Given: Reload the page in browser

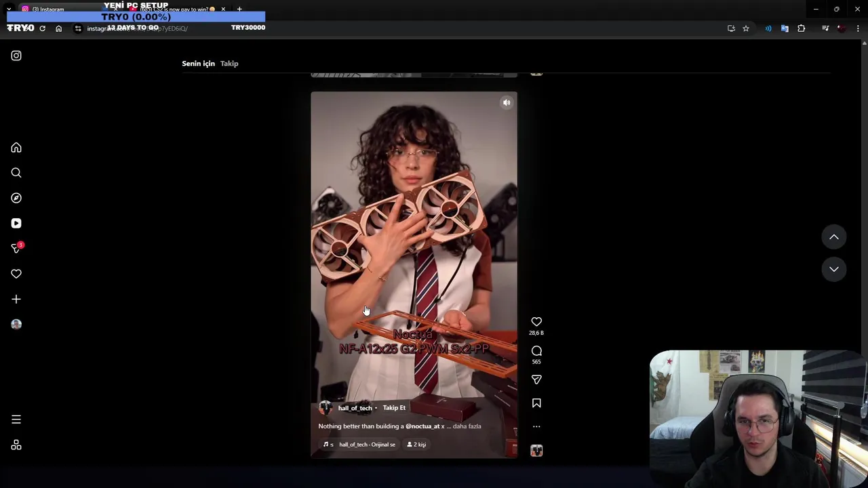Looking at the screenshot, I should coord(42,28).
